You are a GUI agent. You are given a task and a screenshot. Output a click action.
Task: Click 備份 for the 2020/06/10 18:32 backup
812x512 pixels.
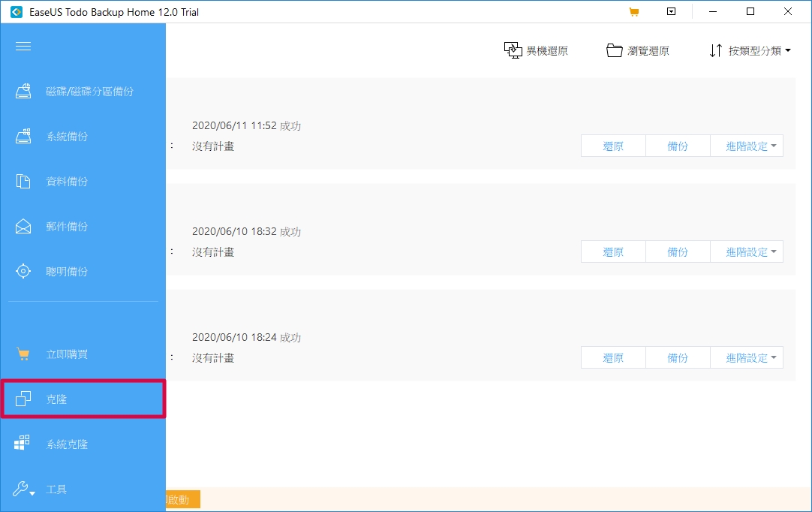pyautogui.click(x=678, y=251)
